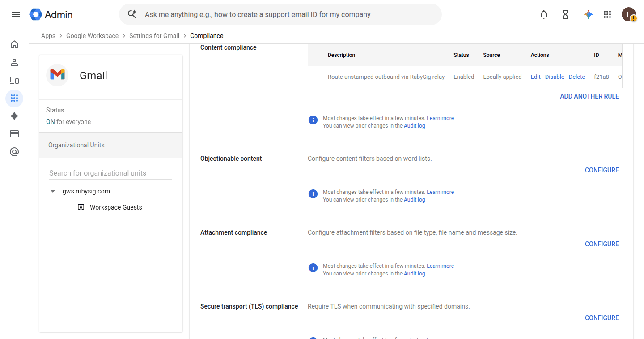Open the main hamburger menu
The width and height of the screenshot is (644, 339).
[x=16, y=14]
